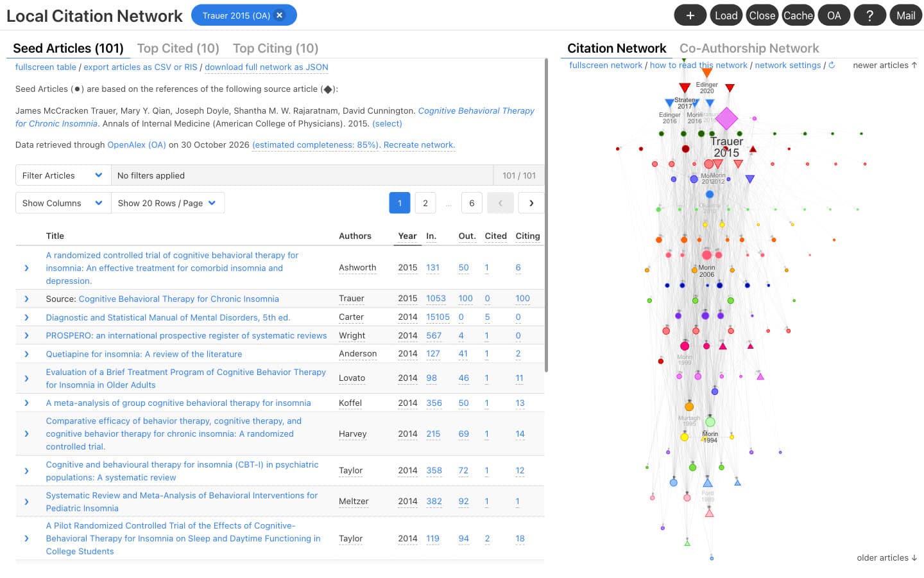
Task: Click export articles as CSV or RIS
Action: (141, 67)
